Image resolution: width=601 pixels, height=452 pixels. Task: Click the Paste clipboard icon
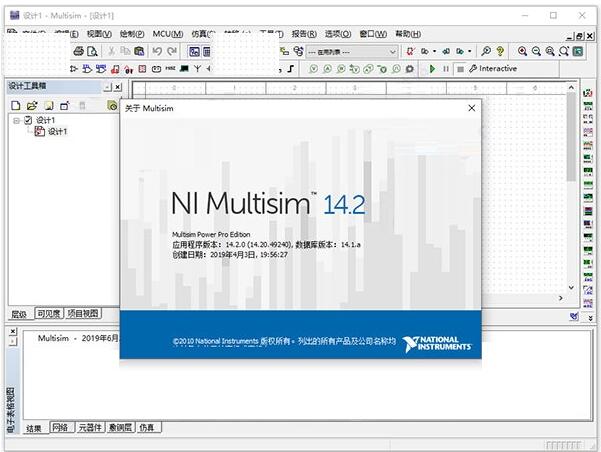[x=139, y=51]
